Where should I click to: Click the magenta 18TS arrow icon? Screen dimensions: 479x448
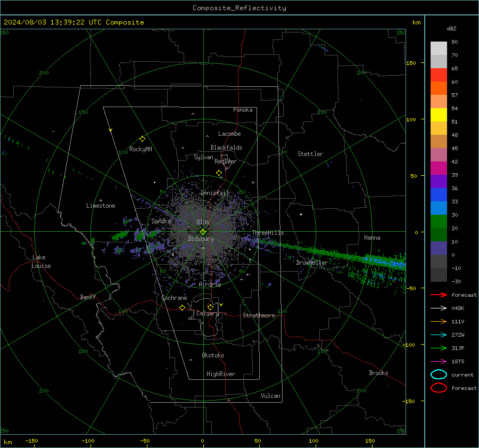coord(439,362)
